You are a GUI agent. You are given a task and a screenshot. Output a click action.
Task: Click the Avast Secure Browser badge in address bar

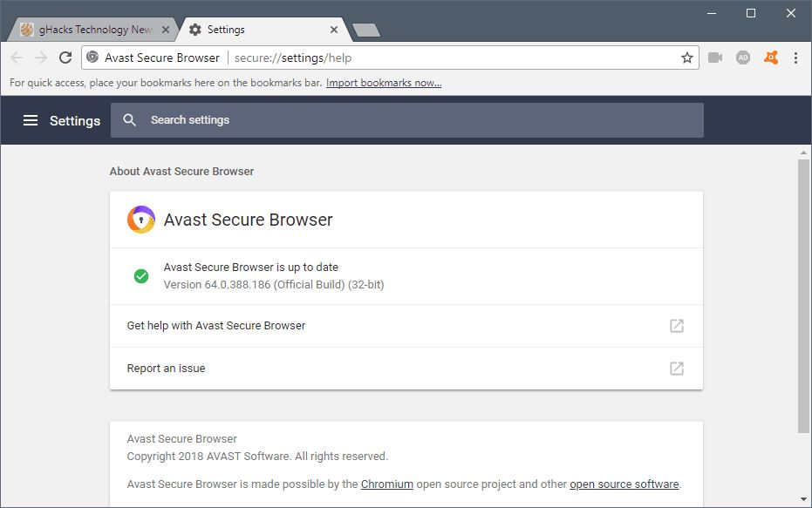(x=153, y=58)
